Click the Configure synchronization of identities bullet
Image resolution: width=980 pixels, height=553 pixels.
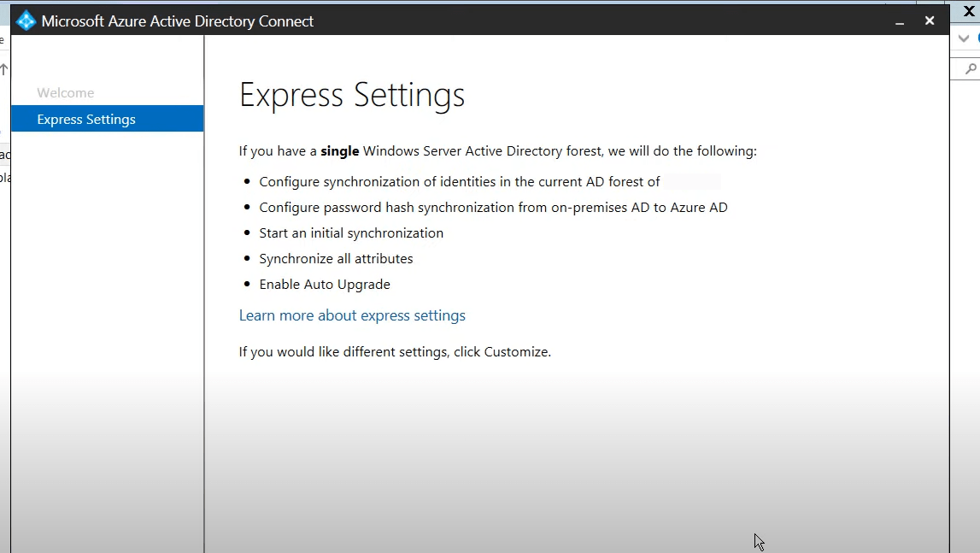[460, 181]
